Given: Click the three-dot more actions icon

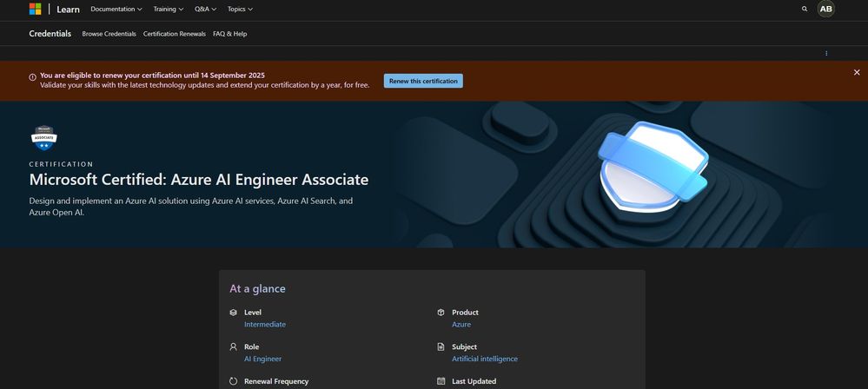Looking at the screenshot, I should [826, 54].
